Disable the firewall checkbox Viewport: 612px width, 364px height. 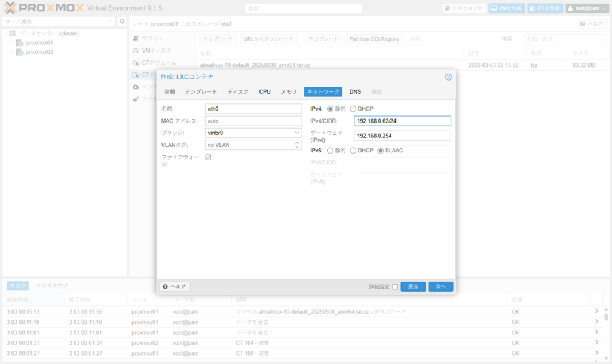pyautogui.click(x=208, y=157)
